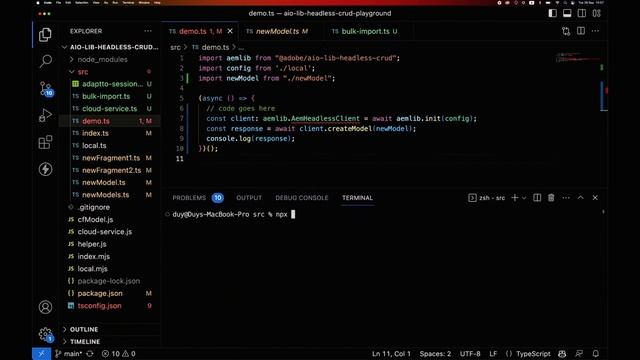Screen dimensions: 640x360
Task: Open tsconfig.json file
Action: 110,306
